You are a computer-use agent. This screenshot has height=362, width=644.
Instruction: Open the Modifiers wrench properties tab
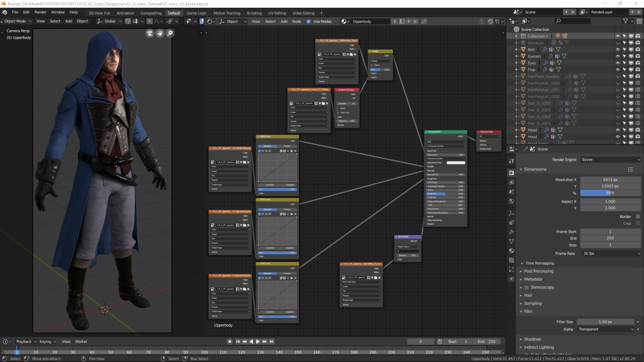[511, 232]
